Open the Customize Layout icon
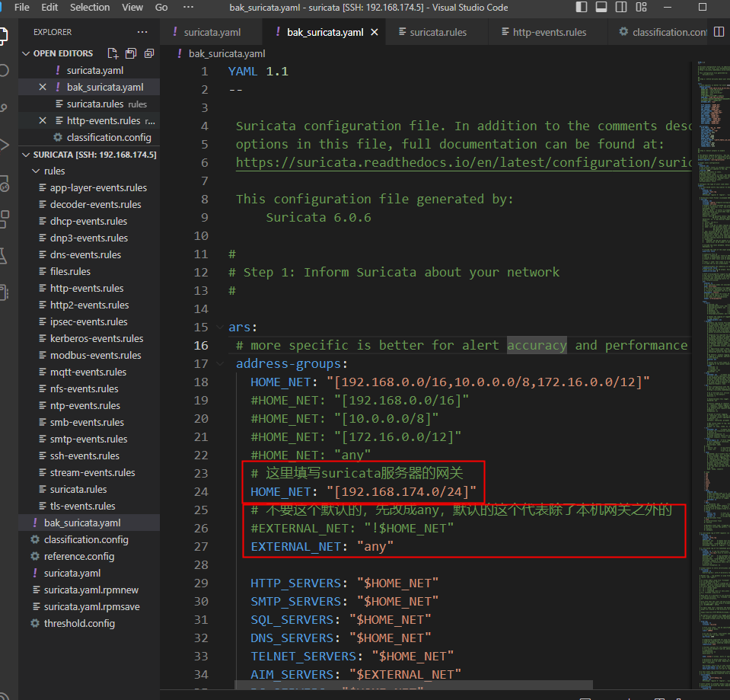 pyautogui.click(x=641, y=7)
